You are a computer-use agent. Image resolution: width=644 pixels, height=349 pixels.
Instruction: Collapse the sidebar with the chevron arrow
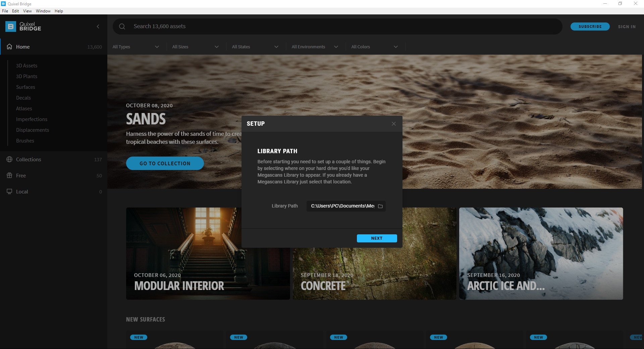click(x=98, y=26)
